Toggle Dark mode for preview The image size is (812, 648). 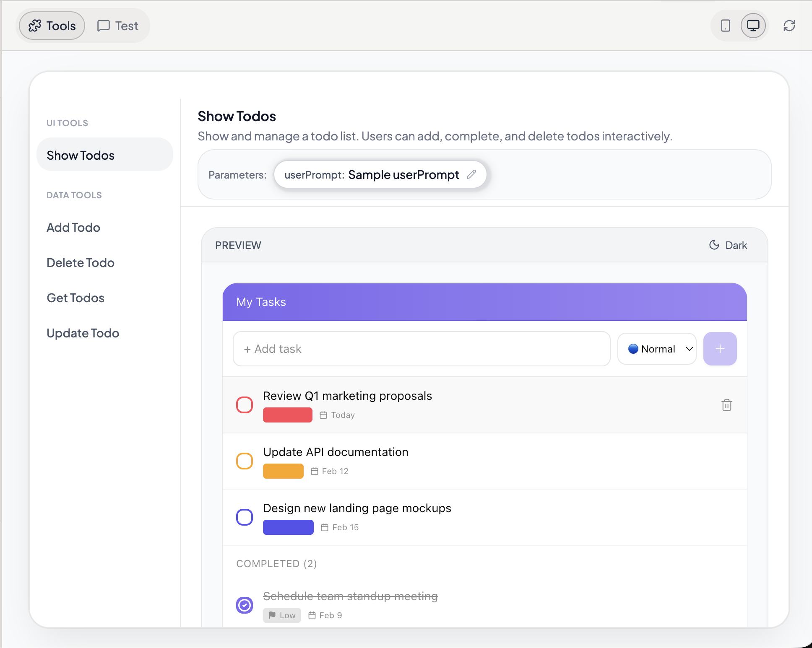tap(728, 245)
